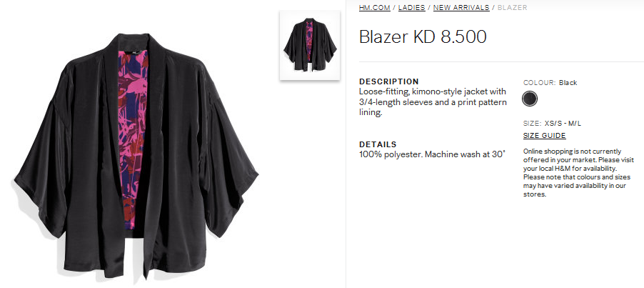Navigate to NEW ARRIVALS breadcrumb
The width and height of the screenshot is (644, 288).
[461, 7]
